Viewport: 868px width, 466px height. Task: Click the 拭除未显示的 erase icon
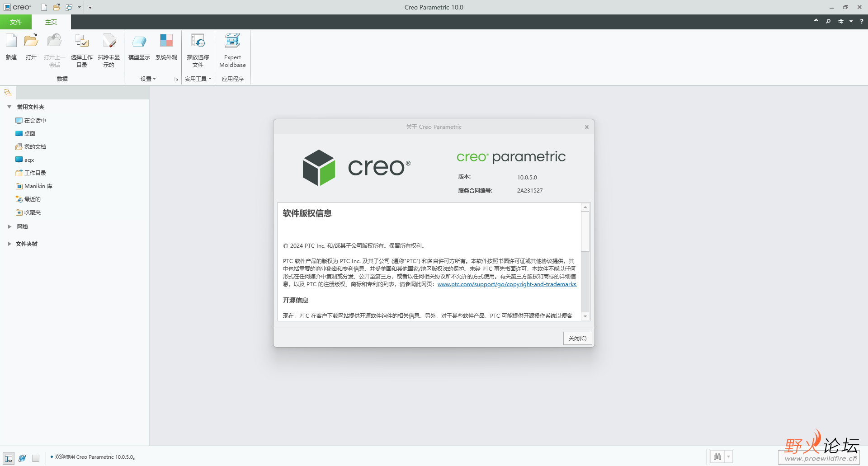109,41
